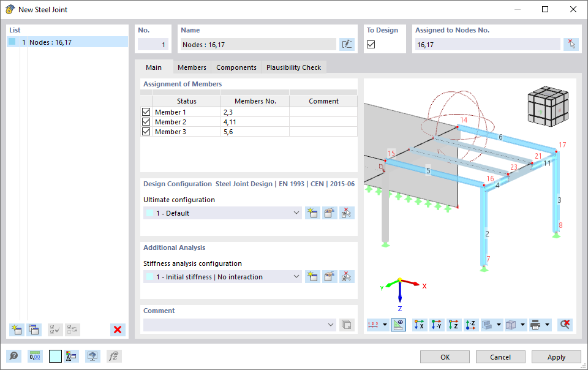Click the Apply button

pos(556,357)
